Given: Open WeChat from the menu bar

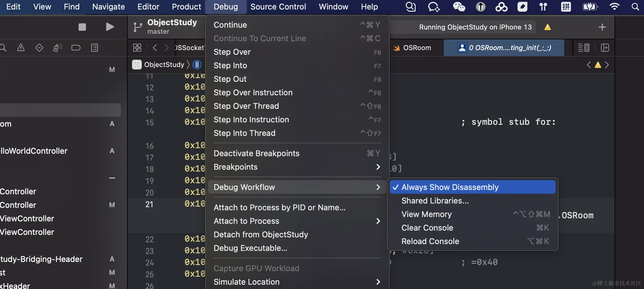Looking at the screenshot, I should pos(459,7).
